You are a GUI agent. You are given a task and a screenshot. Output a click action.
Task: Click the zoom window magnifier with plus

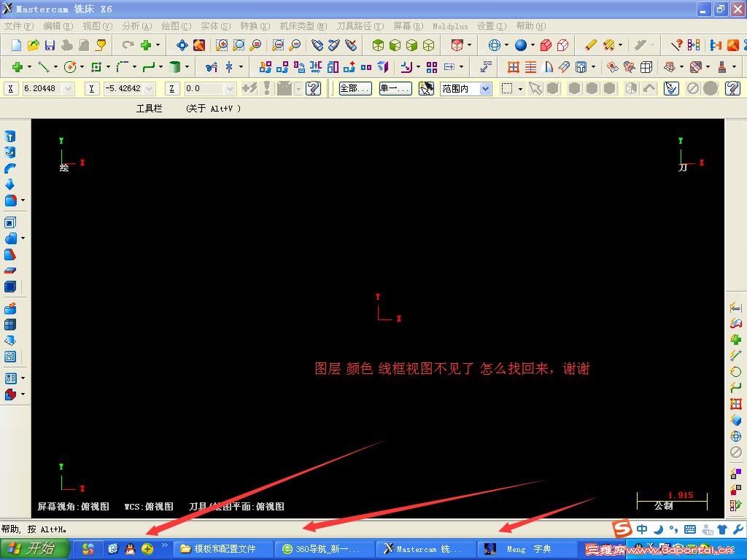(222, 45)
